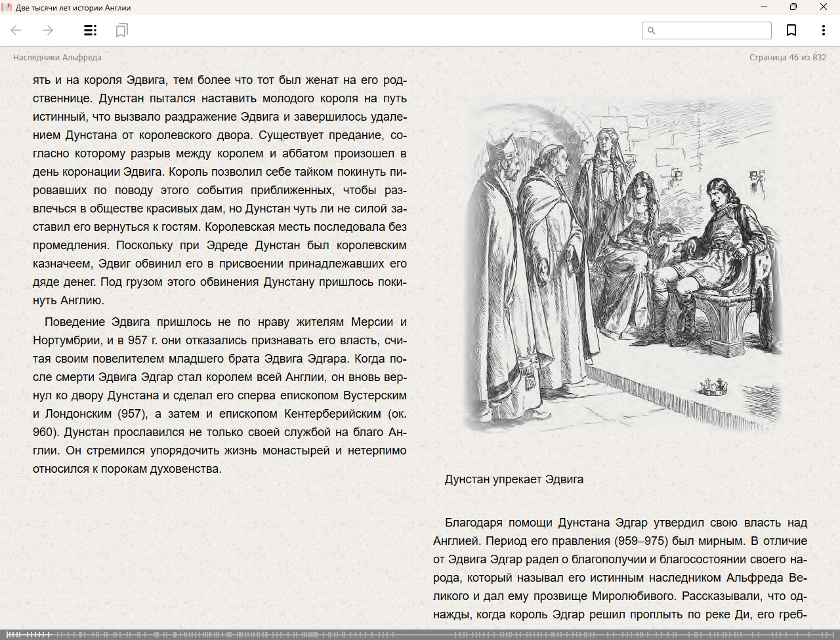Click the reading progress bar at bottom
The width and height of the screenshot is (840, 640).
[x=420, y=635]
